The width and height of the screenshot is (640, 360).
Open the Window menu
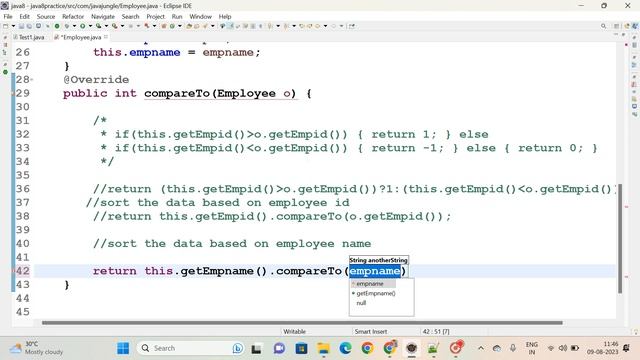click(200, 16)
